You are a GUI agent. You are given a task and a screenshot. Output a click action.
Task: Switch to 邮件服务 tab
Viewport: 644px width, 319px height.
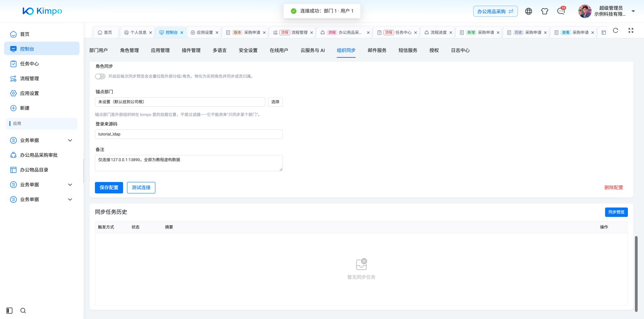click(x=377, y=50)
